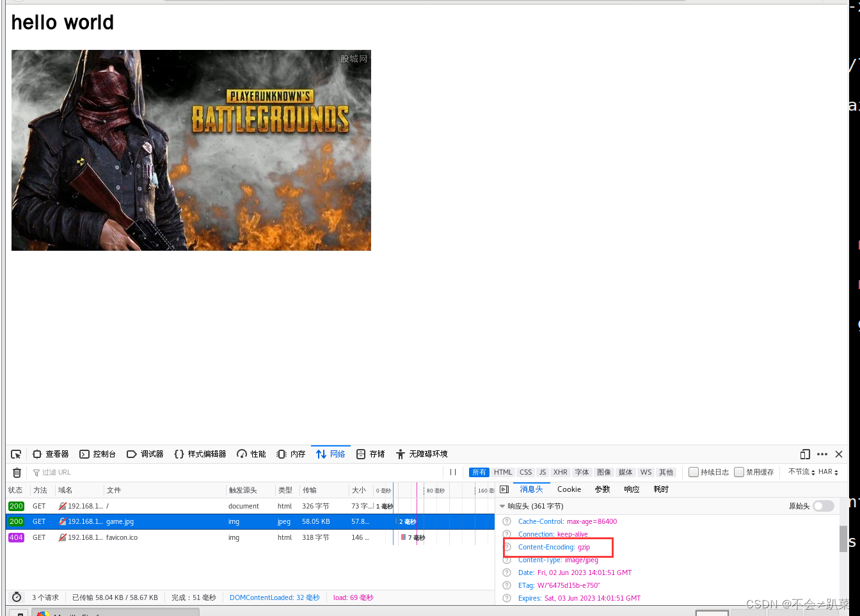Sort requests by 大小 size column
Screen dimensions: 860x616
tap(362, 490)
